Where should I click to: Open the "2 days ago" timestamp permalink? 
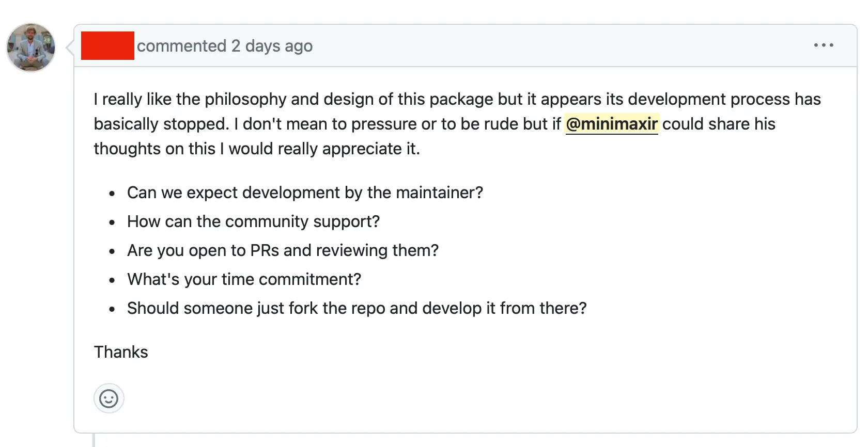pos(272,46)
